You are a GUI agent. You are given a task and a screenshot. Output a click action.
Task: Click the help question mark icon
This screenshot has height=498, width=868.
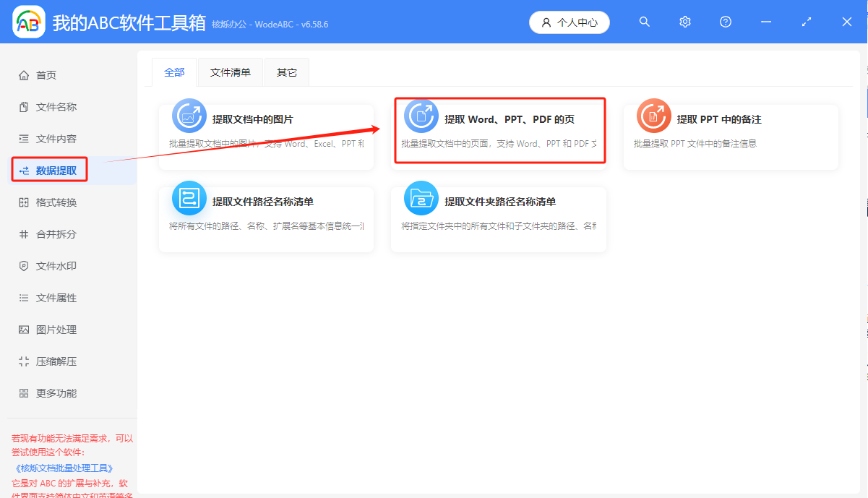click(725, 22)
